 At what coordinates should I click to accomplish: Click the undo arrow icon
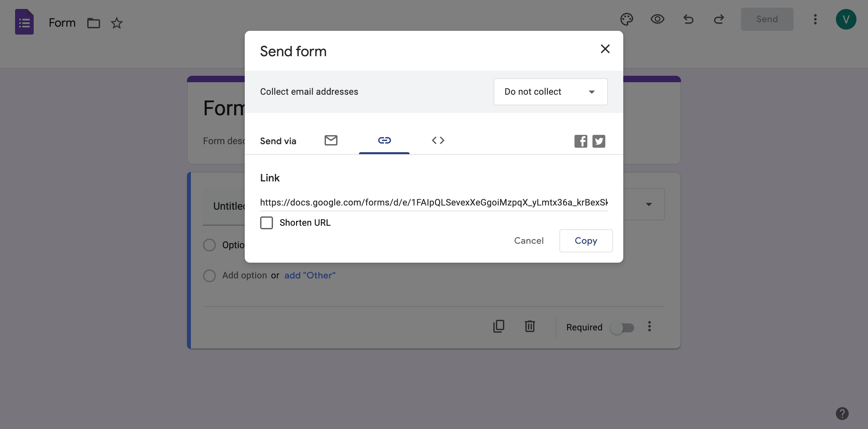(688, 19)
